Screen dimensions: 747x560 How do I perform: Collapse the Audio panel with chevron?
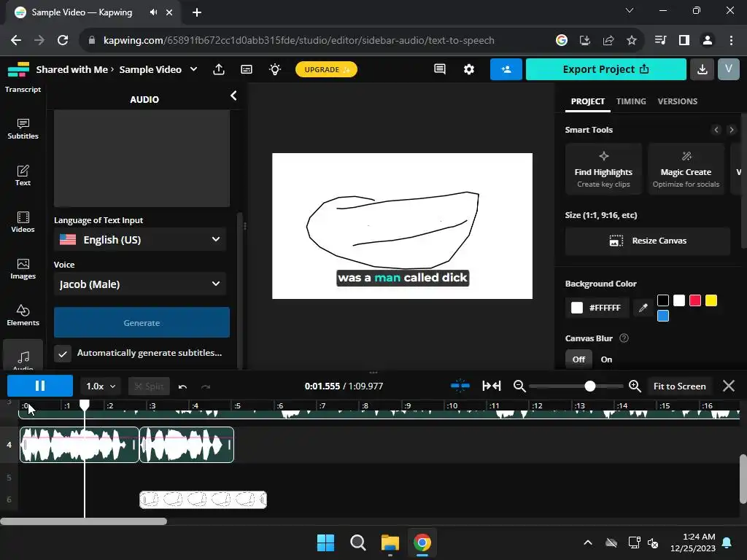coord(233,96)
